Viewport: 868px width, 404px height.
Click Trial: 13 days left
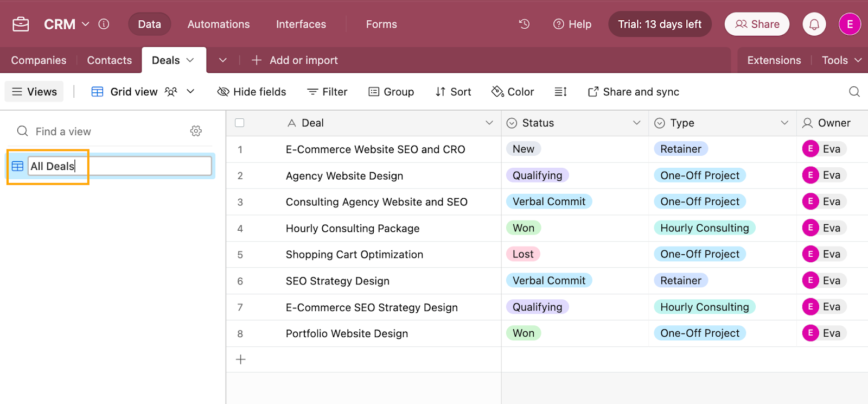point(660,24)
